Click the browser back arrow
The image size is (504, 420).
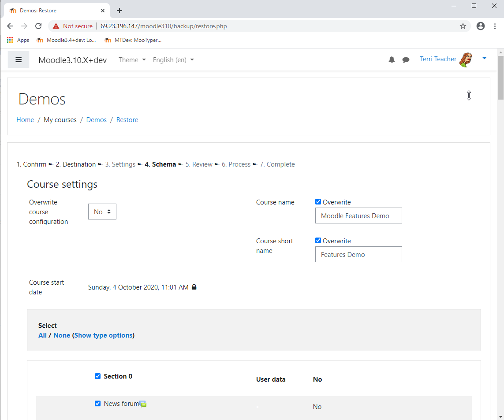(x=10, y=26)
